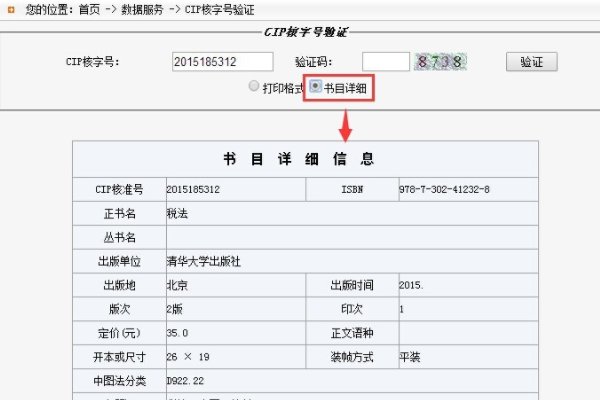Click price value 35.0
The image size is (600, 400).
tap(178, 333)
